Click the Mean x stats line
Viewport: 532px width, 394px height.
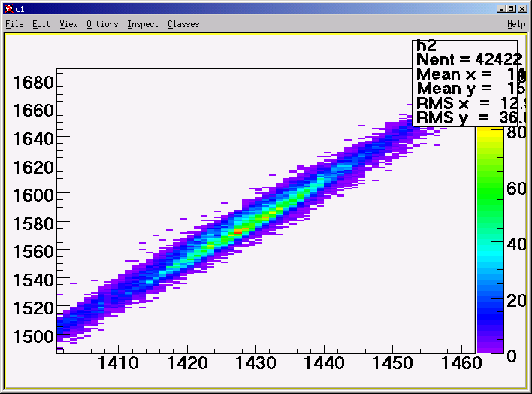point(470,74)
